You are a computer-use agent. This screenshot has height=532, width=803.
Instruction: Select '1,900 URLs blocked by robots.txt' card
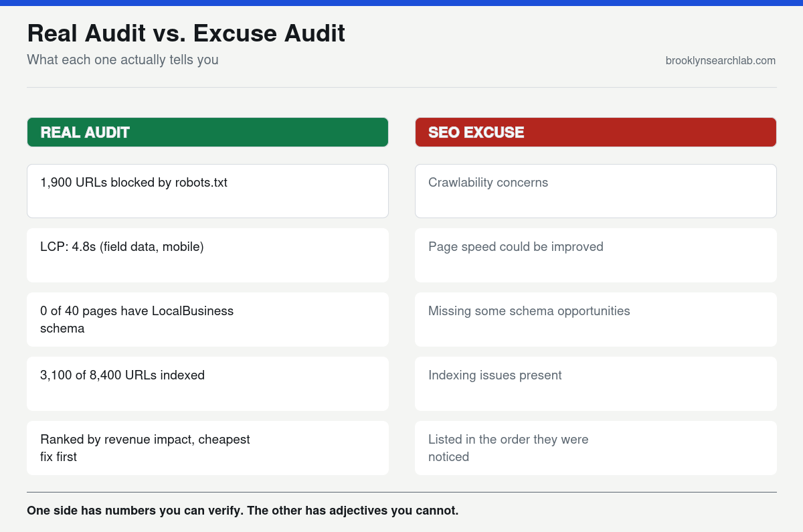tap(207, 191)
